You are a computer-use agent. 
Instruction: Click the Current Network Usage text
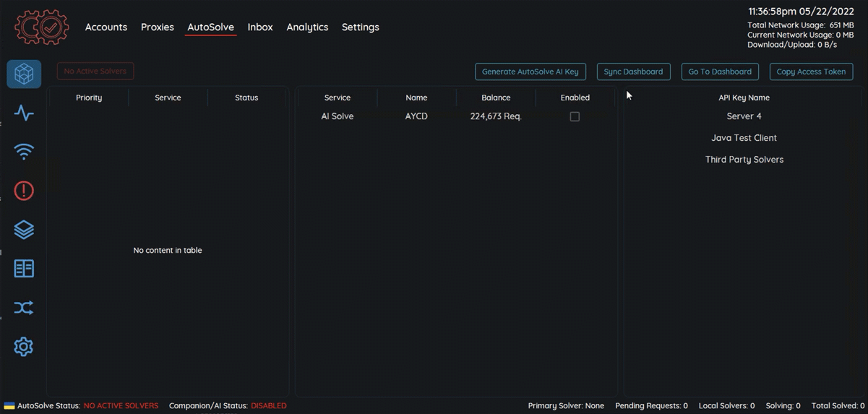pos(801,35)
